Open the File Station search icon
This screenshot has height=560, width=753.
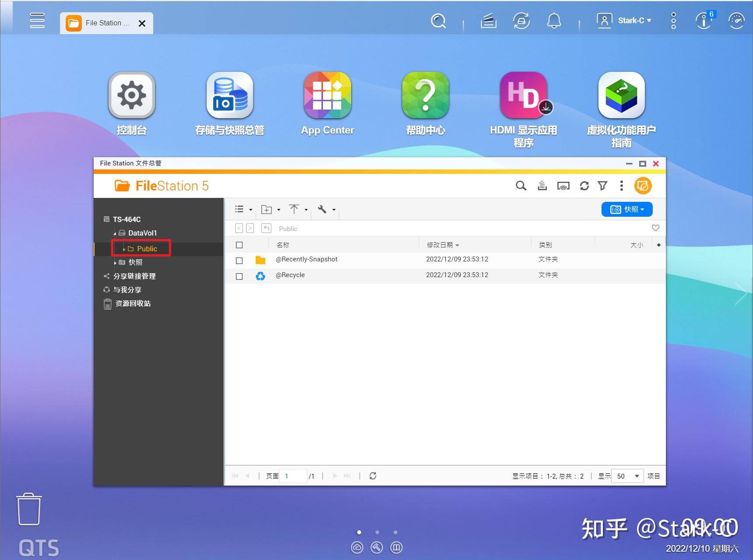click(x=521, y=186)
